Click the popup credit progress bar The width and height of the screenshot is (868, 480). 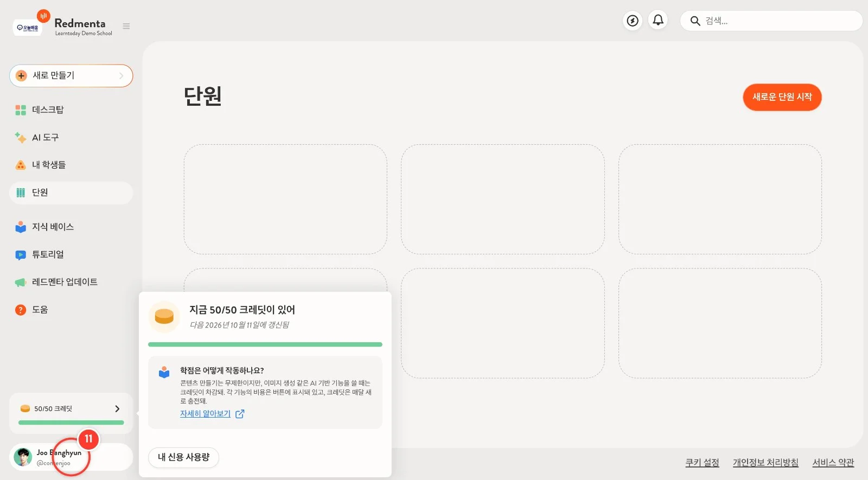(x=265, y=344)
